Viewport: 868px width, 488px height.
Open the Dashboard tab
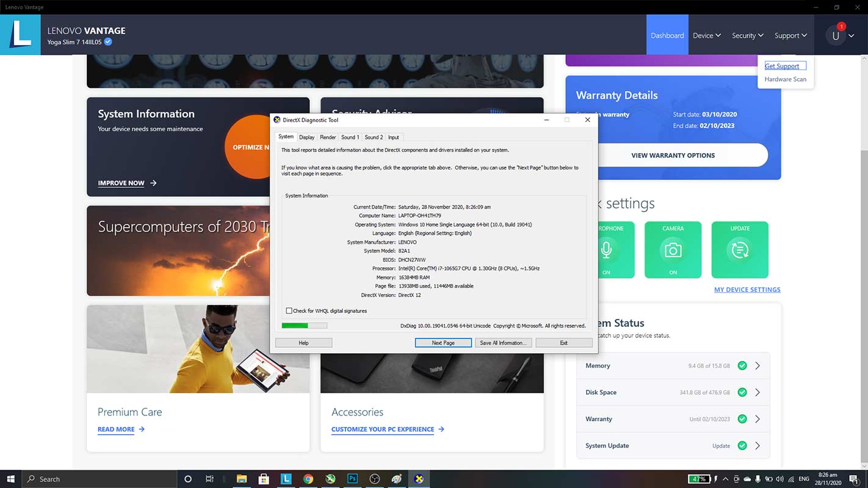(x=667, y=35)
